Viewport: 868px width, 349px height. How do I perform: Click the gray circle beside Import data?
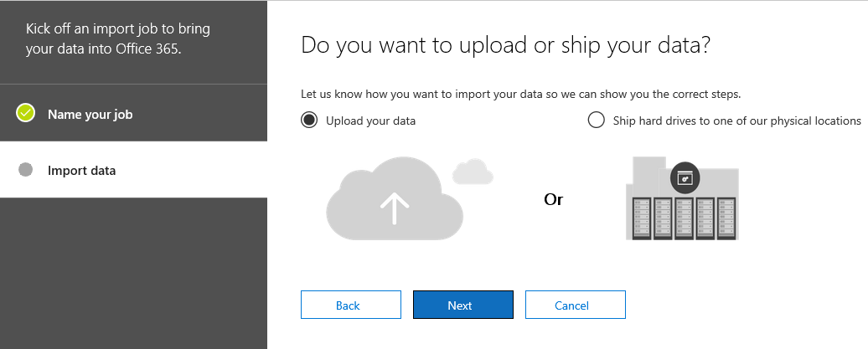point(25,170)
